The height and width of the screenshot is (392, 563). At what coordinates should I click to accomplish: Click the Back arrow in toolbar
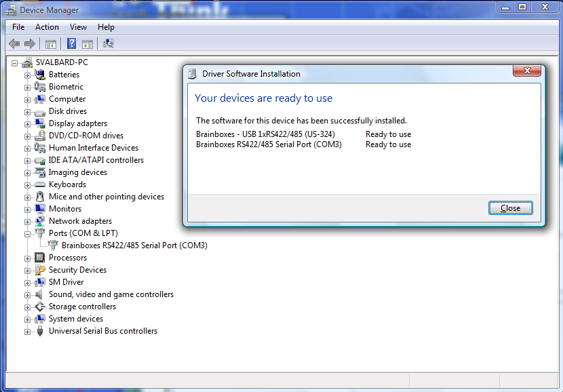(14, 43)
